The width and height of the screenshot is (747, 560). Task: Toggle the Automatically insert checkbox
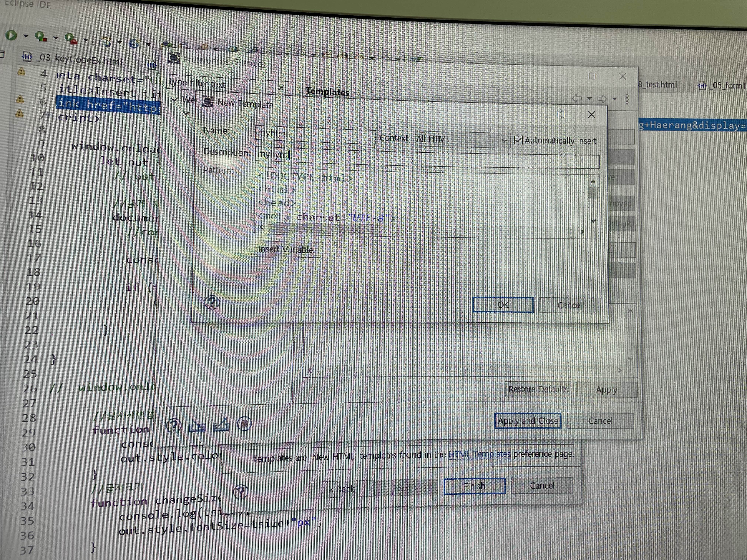[518, 140]
